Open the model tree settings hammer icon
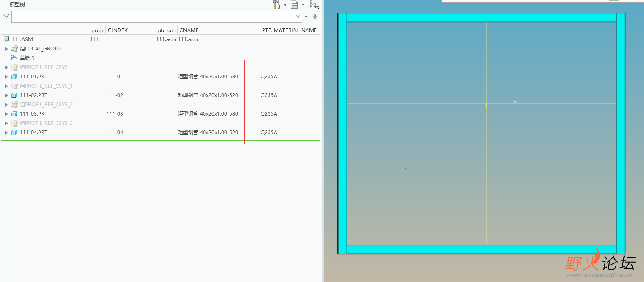The width and height of the screenshot is (644, 282). point(276,5)
